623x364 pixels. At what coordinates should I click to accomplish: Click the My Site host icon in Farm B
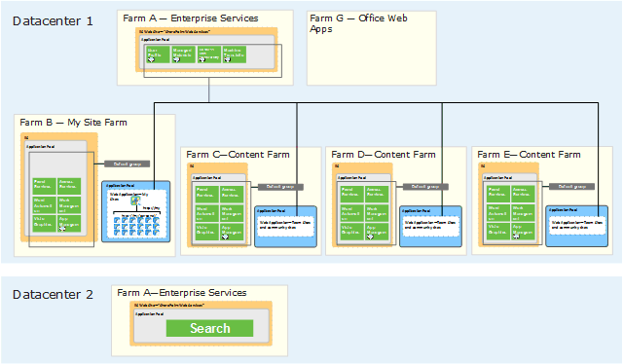135,200
